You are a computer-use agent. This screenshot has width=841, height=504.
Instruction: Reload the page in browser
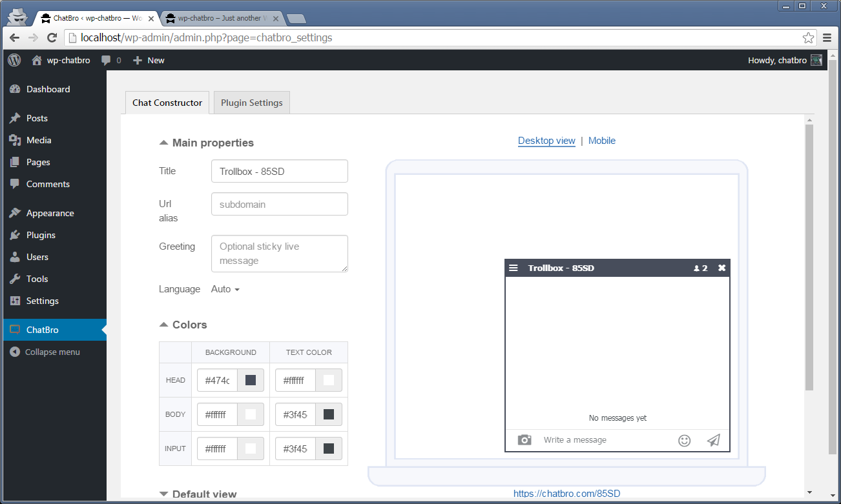[x=52, y=37]
